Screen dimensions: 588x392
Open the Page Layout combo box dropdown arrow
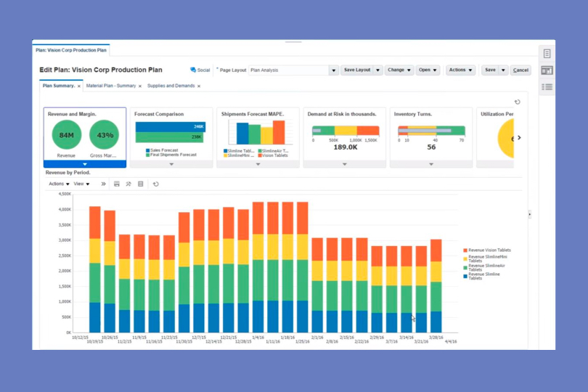click(x=333, y=70)
